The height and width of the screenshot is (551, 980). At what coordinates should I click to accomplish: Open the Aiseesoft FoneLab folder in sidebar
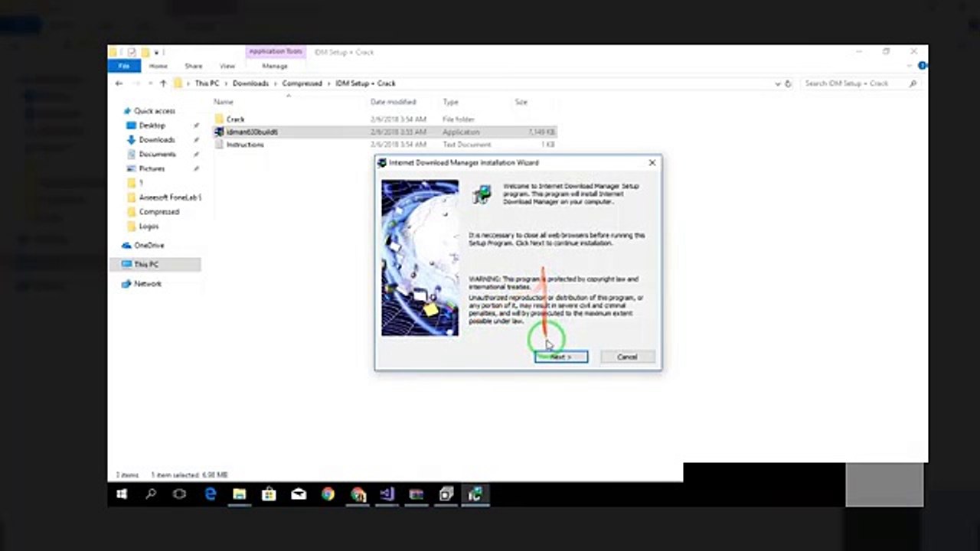163,197
